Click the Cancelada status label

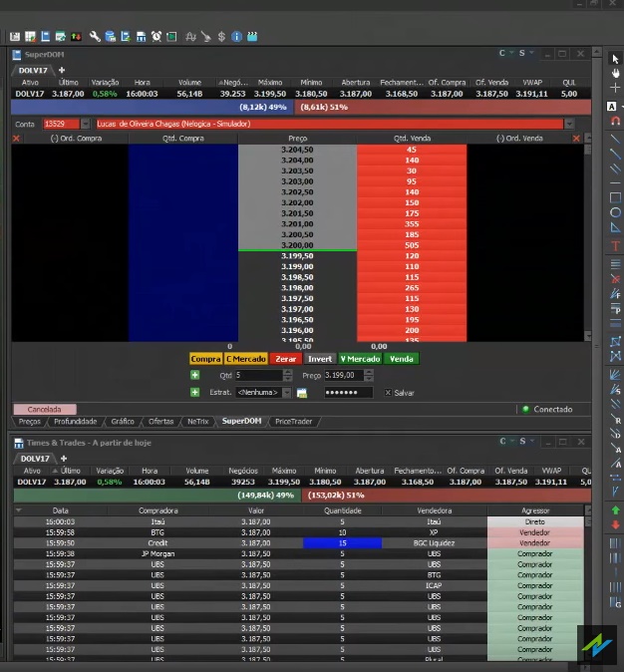tap(45, 410)
